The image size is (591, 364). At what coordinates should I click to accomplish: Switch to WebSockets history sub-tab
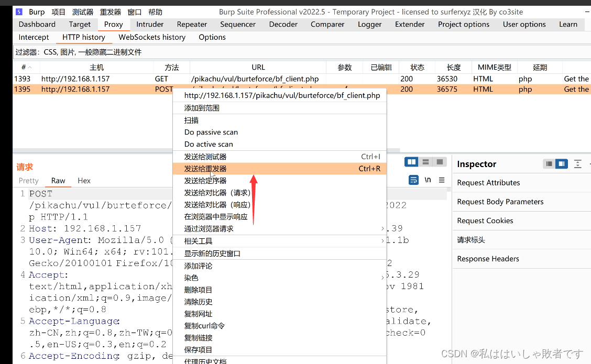click(x=152, y=37)
